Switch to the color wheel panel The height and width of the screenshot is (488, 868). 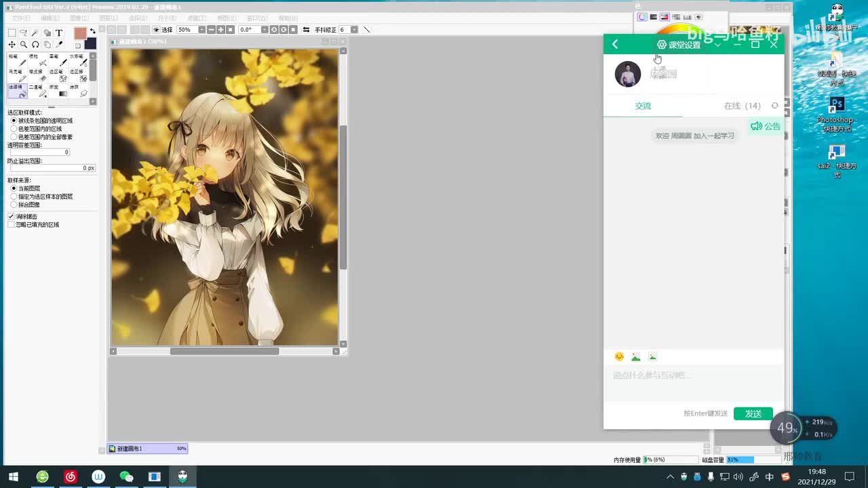point(642,17)
